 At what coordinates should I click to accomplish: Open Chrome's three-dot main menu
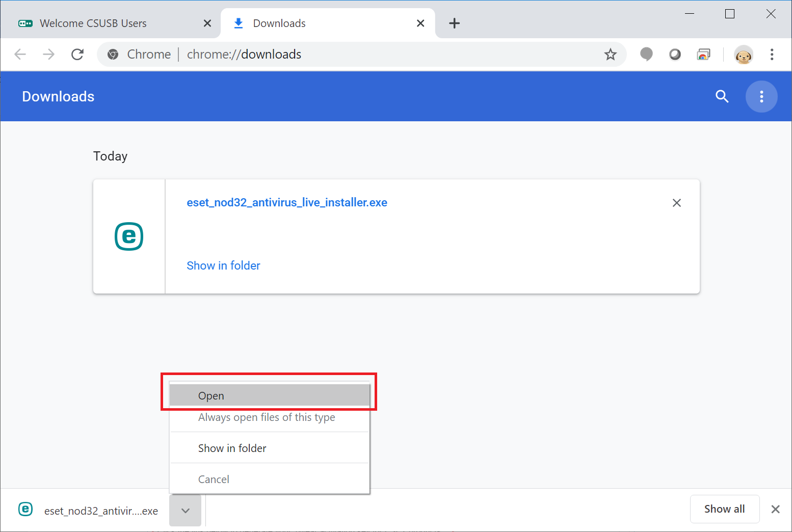(772, 54)
